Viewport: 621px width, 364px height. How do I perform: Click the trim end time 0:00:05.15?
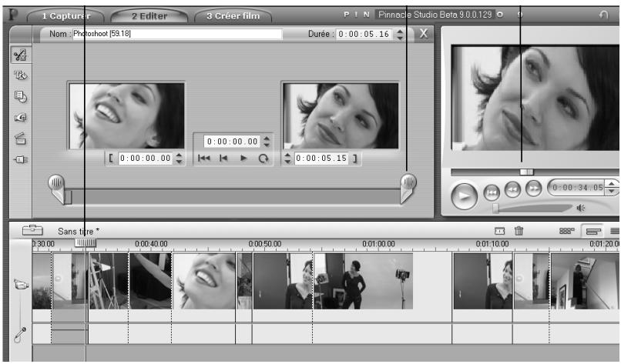321,159
